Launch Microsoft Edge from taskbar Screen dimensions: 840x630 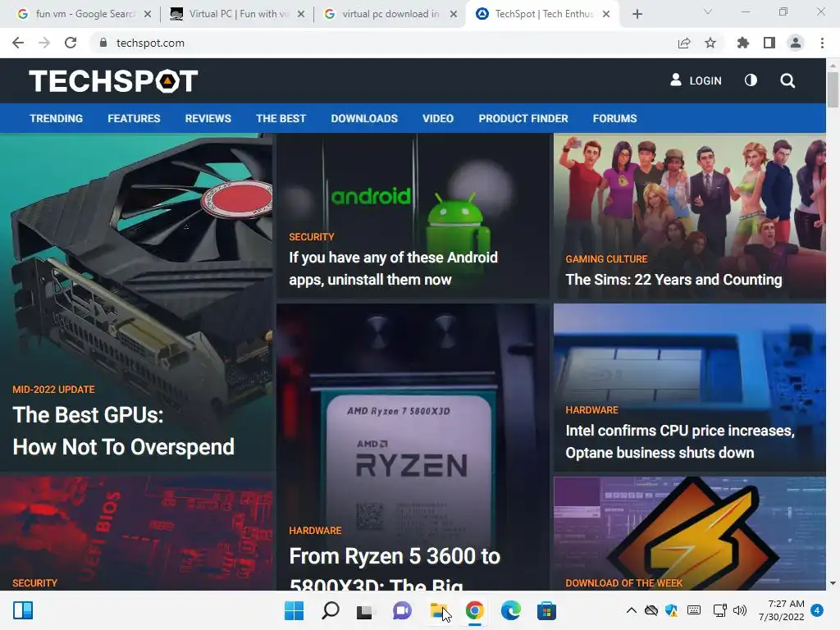[x=510, y=610]
